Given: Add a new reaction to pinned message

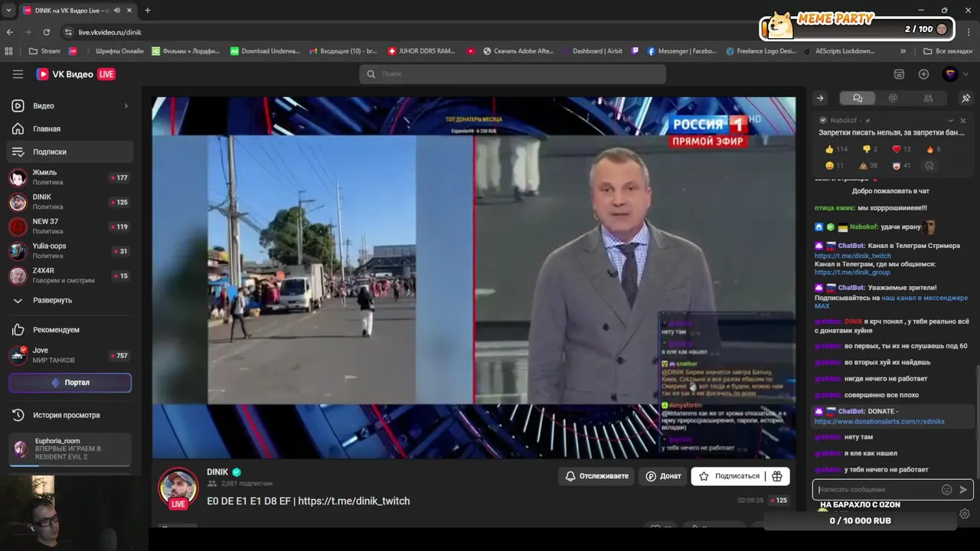Looking at the screenshot, I should coord(929,165).
